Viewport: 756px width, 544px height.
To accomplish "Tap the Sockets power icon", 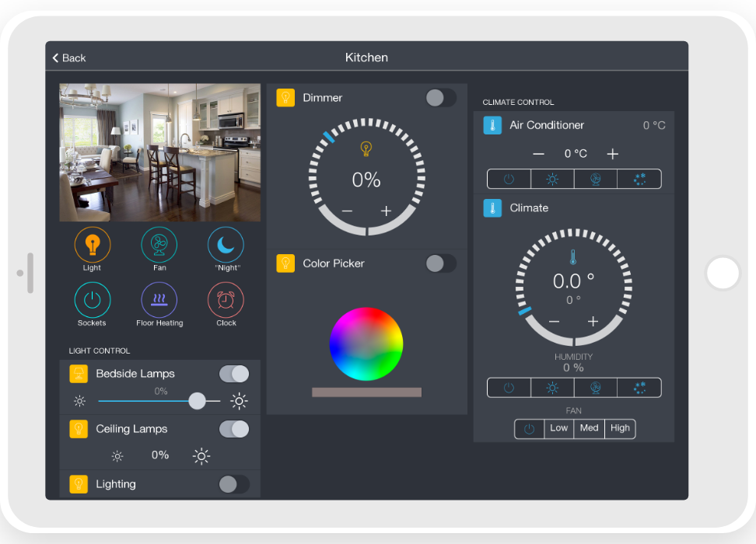I will (x=93, y=300).
